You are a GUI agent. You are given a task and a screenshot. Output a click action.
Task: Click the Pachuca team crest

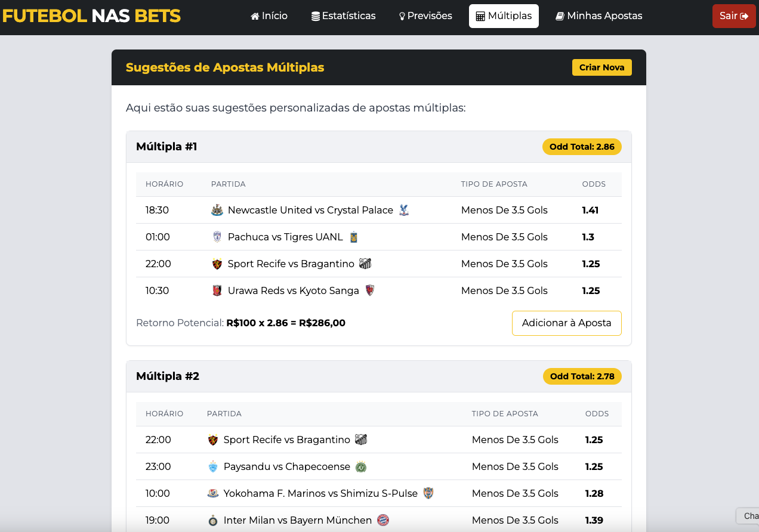point(217,237)
